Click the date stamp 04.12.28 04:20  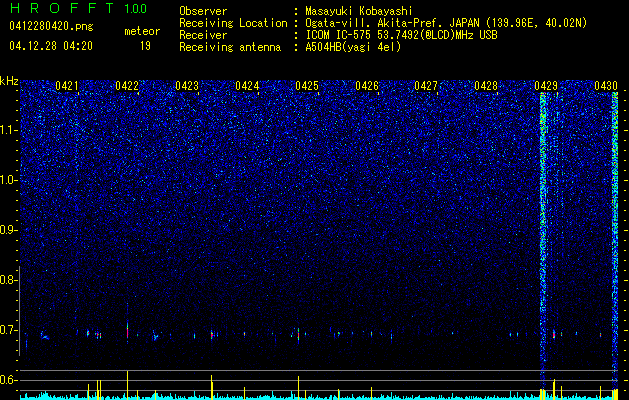coord(51,46)
